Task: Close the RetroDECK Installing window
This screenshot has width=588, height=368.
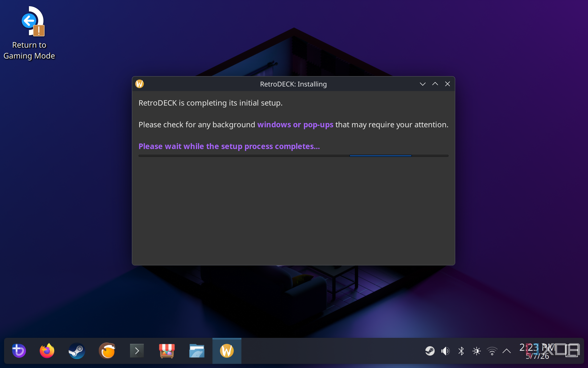Action: pos(447,84)
